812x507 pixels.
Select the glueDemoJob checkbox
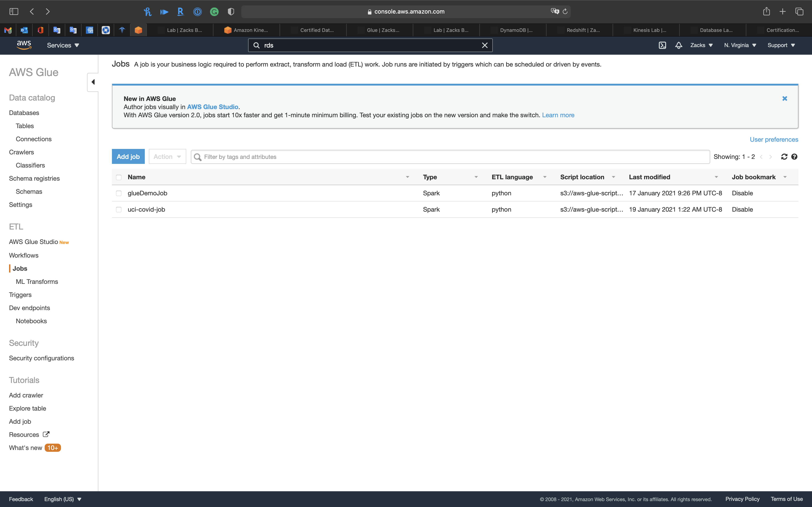tap(119, 193)
